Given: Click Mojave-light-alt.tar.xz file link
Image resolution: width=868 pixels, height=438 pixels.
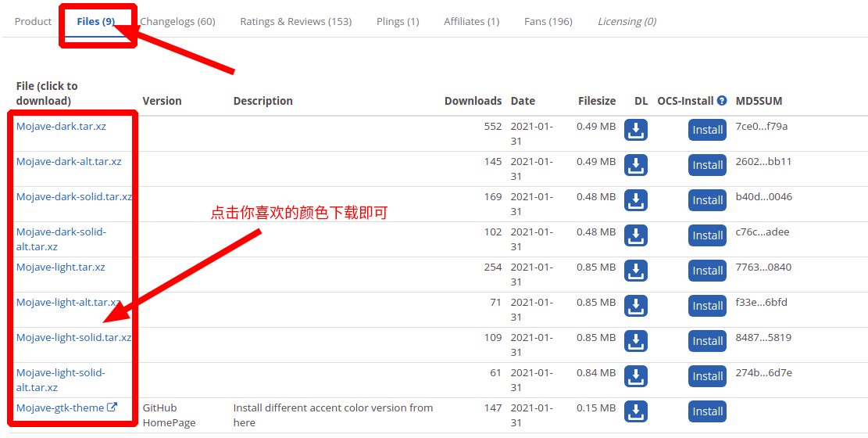Looking at the screenshot, I should point(68,302).
